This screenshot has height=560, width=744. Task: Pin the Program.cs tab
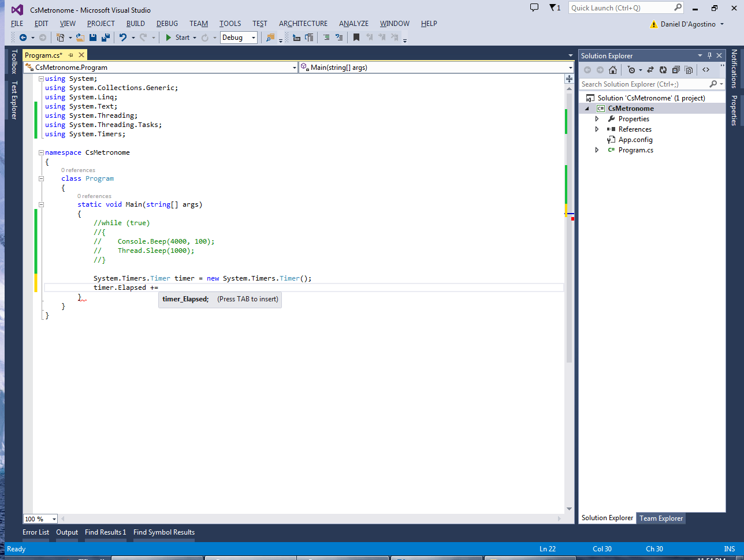[71, 55]
